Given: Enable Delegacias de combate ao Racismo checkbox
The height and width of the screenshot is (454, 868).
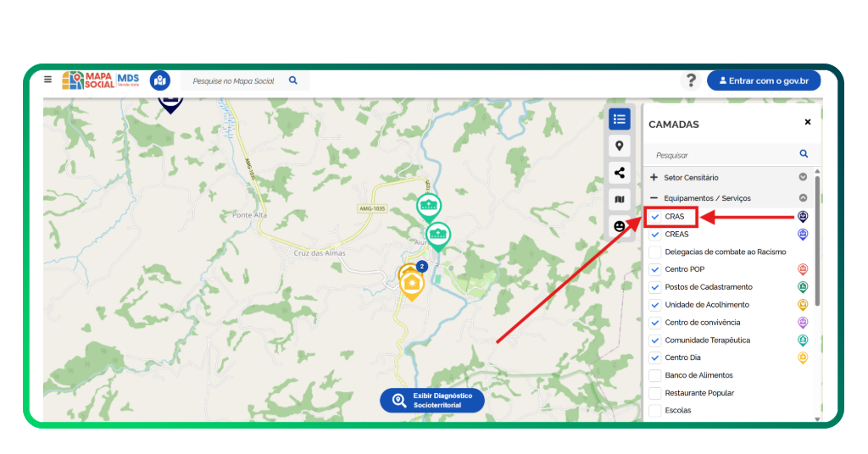Looking at the screenshot, I should coord(655,252).
